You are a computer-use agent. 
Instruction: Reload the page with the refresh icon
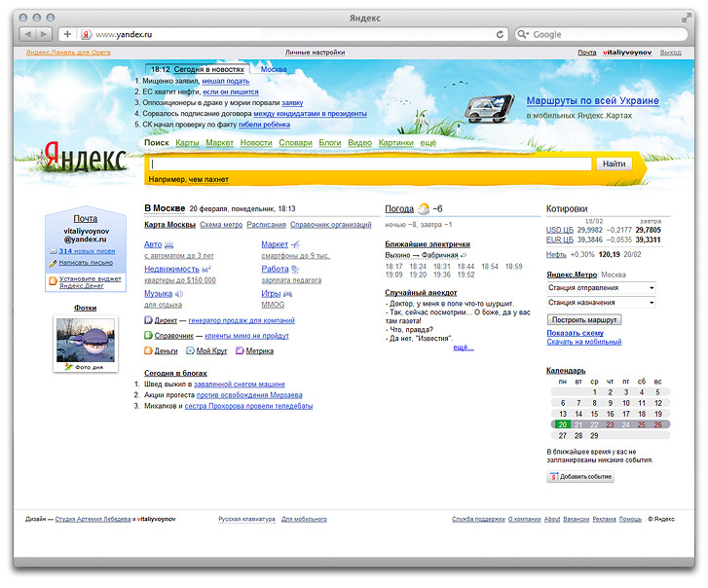[x=500, y=34]
